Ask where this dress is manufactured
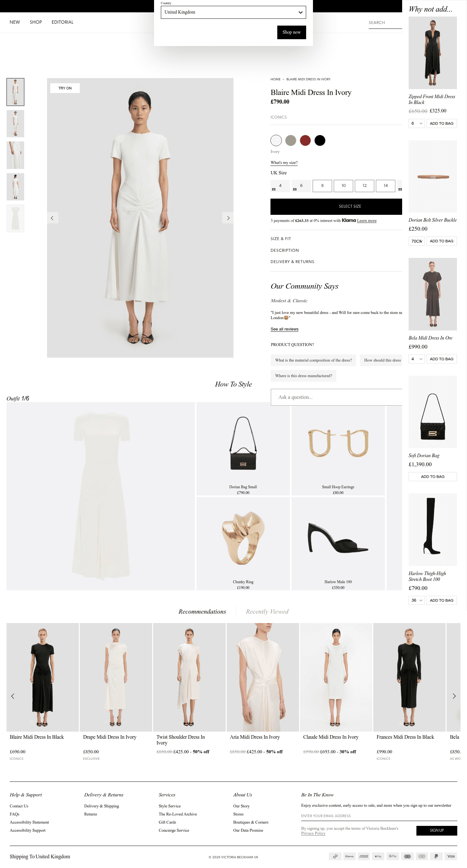The height and width of the screenshot is (868, 467). coord(304,376)
